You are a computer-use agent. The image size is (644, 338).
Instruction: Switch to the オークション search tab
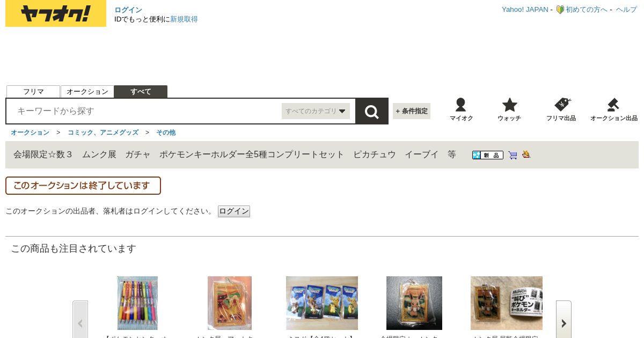(x=87, y=92)
